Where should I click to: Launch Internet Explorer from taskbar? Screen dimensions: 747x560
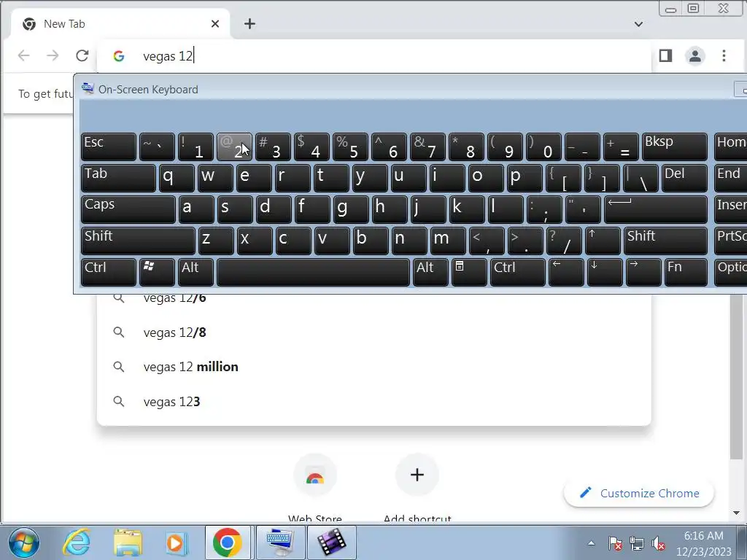pos(76,542)
